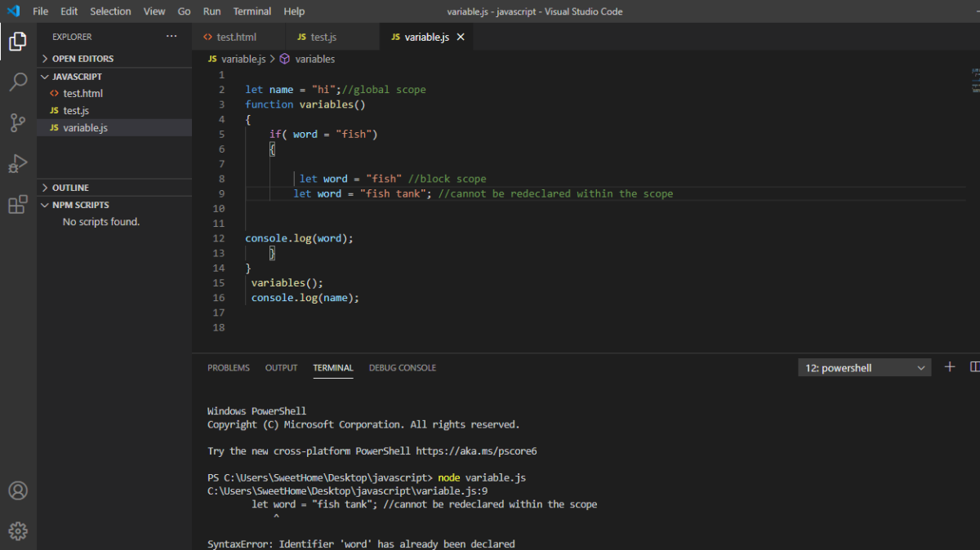Switch to the DEBUG CONSOLE panel

[x=402, y=367]
